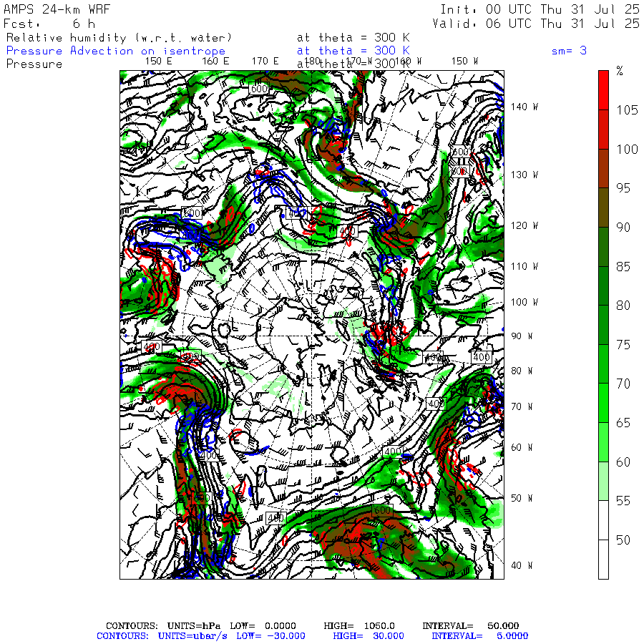Click the '150 W' longitude label
The height and width of the screenshot is (644, 644).
pyautogui.click(x=464, y=62)
